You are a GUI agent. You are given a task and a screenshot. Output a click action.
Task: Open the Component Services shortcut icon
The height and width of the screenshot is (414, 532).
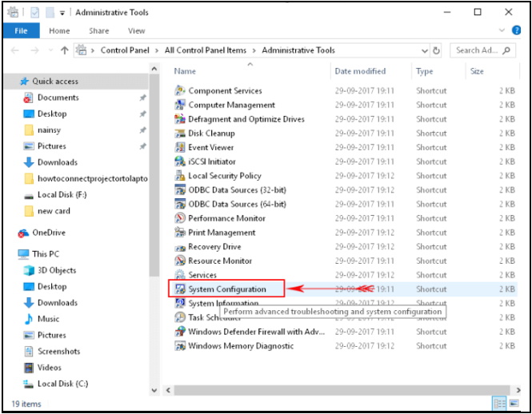tap(180, 90)
